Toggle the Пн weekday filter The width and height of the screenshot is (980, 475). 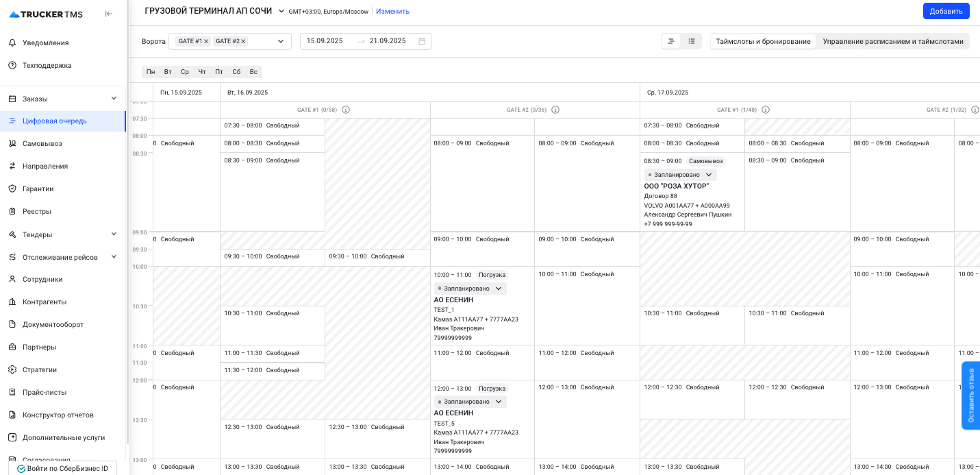pos(151,72)
